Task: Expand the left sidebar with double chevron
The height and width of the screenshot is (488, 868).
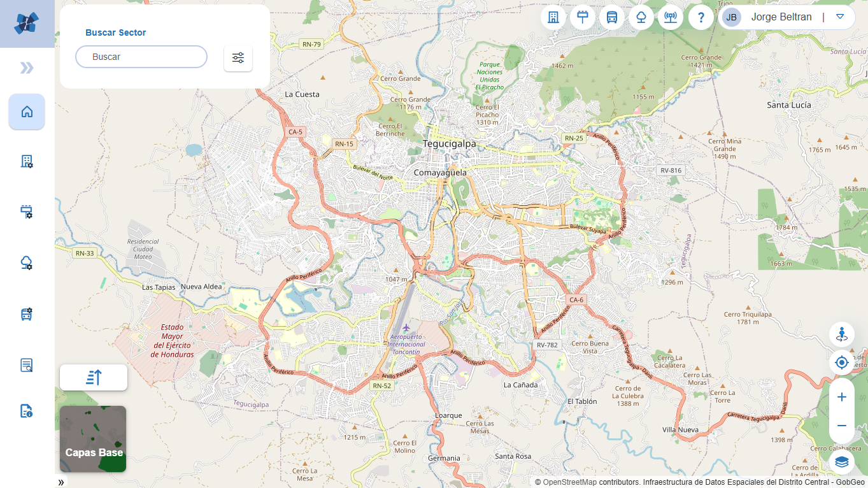Action: click(27, 68)
